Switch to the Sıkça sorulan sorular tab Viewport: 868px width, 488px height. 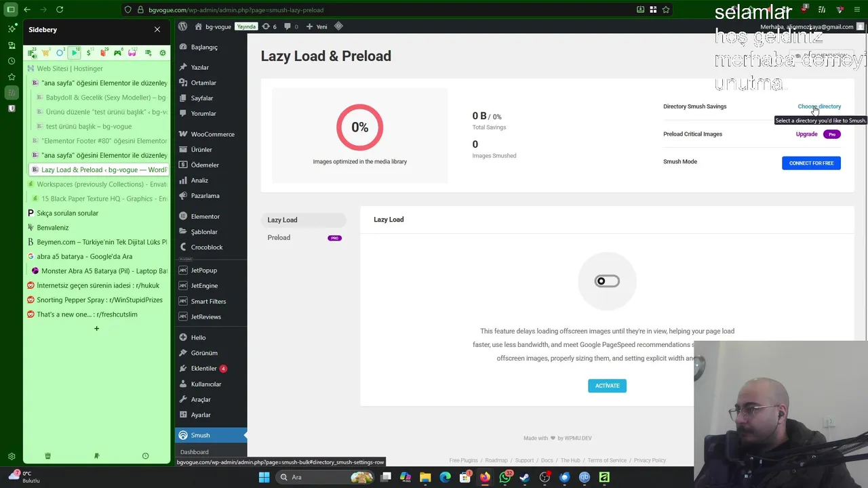tap(97, 213)
